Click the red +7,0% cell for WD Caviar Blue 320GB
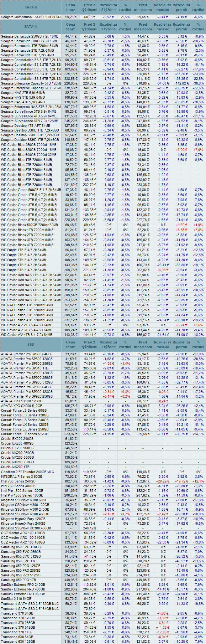This screenshot has width=206, height=644. click(198, 150)
